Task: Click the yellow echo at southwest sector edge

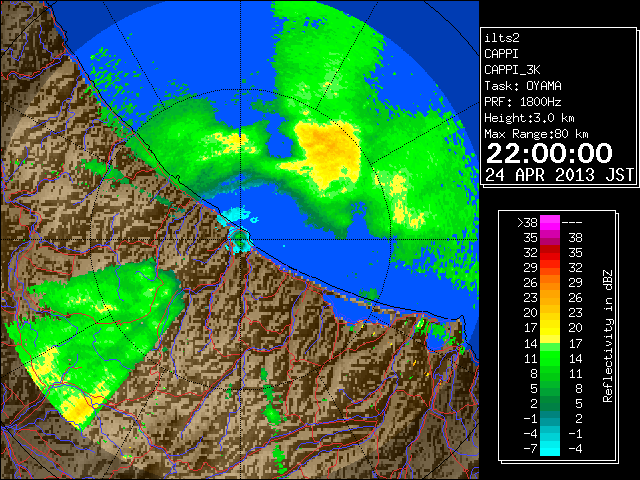Action: click(x=79, y=411)
